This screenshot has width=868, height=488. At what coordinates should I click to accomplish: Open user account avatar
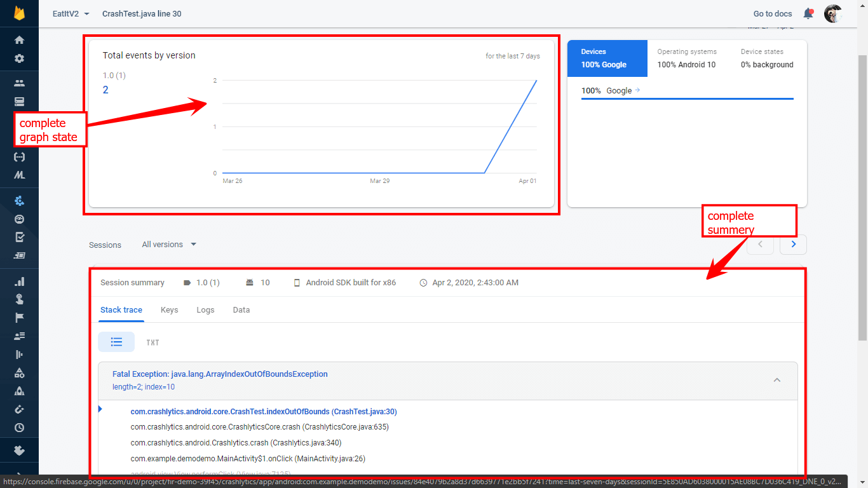(x=833, y=13)
